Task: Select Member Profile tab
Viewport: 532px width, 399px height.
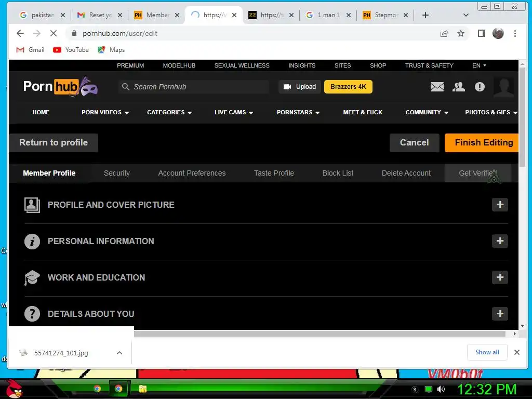Action: click(49, 173)
